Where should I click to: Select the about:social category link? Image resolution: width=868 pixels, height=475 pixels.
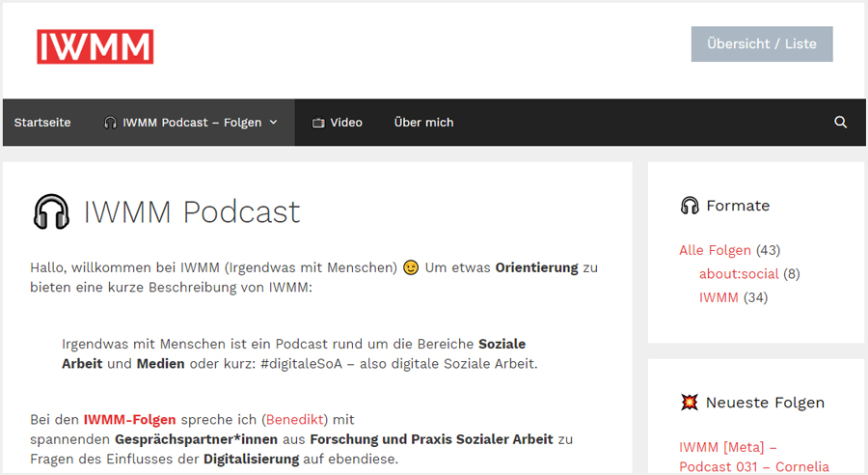(739, 274)
